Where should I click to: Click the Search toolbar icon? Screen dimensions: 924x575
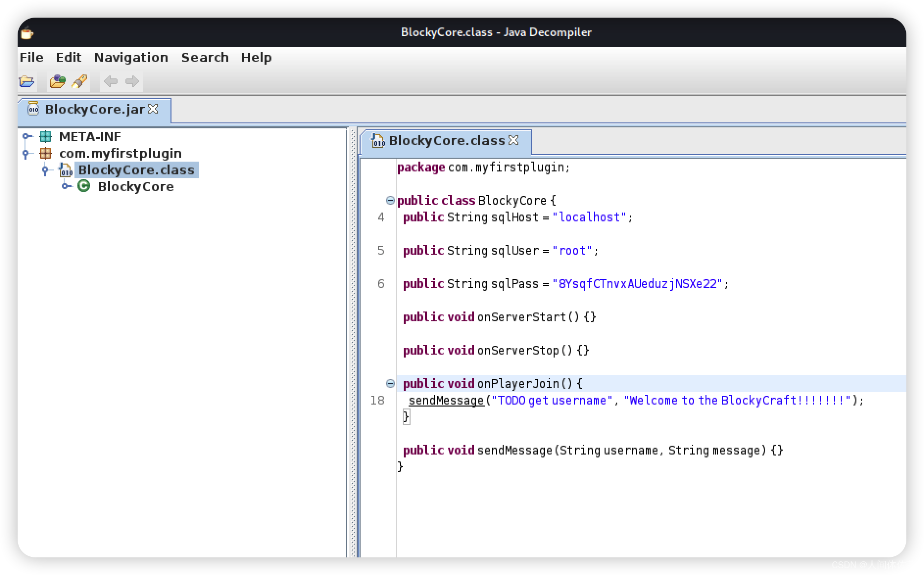(79, 81)
